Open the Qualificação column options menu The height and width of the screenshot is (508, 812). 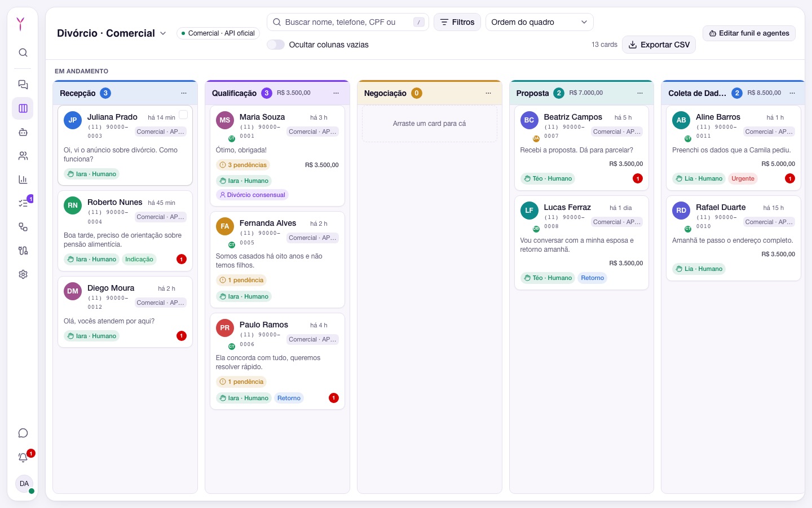(x=336, y=93)
